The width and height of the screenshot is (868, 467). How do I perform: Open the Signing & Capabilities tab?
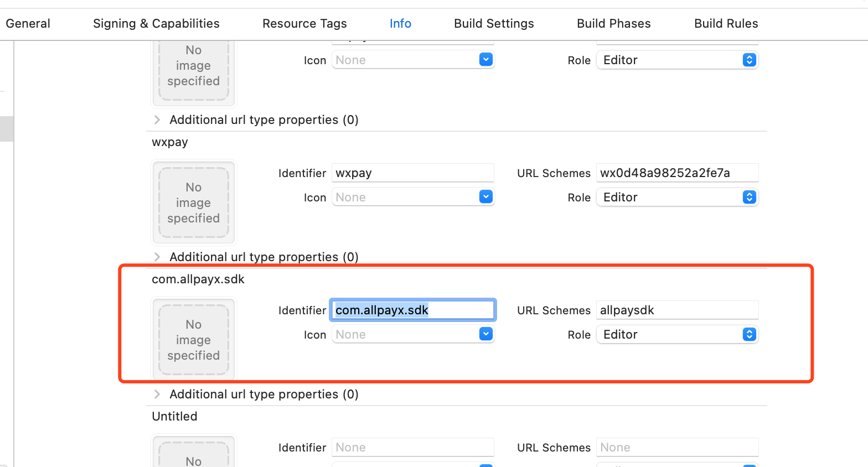coord(156,24)
